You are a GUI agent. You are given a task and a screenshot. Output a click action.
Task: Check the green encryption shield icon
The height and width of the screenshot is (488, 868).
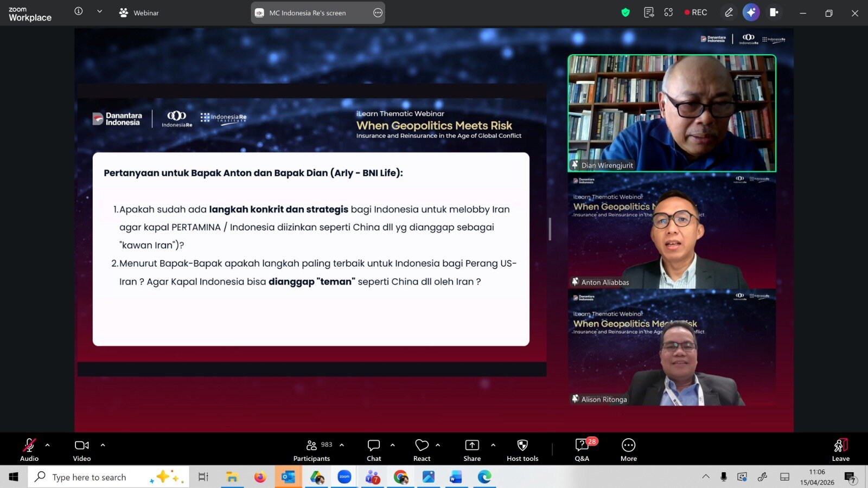(626, 12)
